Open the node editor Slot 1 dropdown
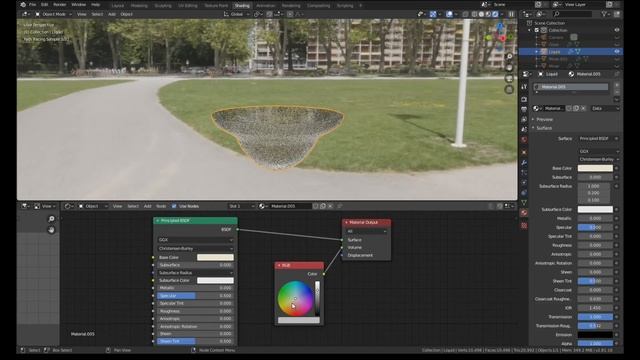Viewport: 640px width, 360px height. point(242,206)
